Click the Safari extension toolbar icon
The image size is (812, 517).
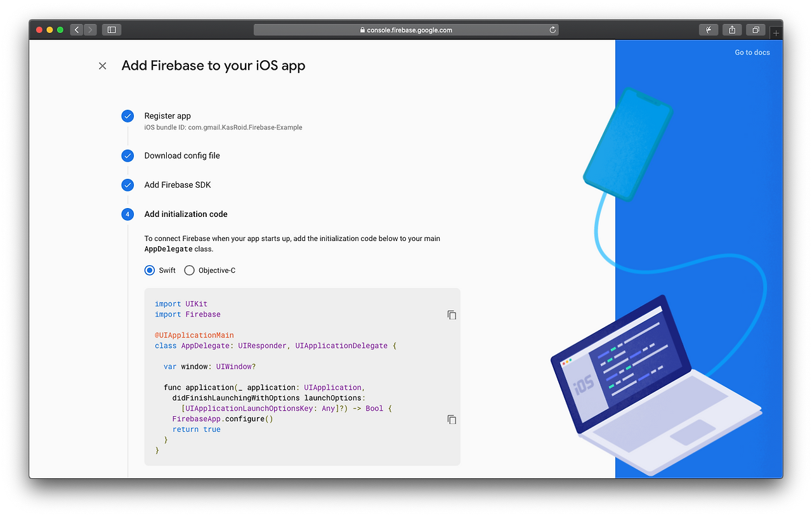[708, 30]
